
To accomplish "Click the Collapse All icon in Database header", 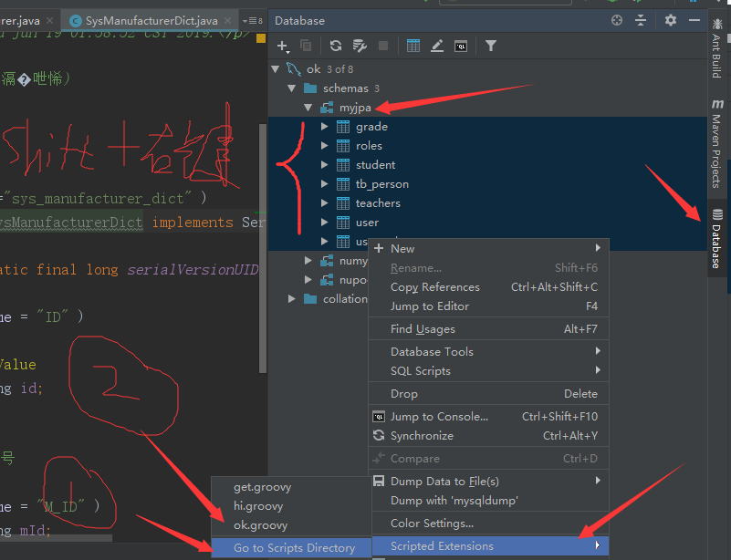I will tap(641, 20).
